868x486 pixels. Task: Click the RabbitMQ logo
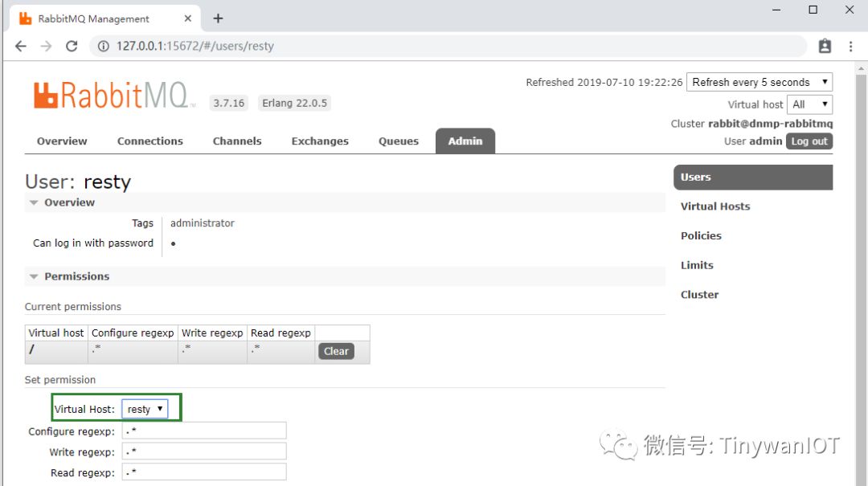pyautogui.click(x=113, y=96)
